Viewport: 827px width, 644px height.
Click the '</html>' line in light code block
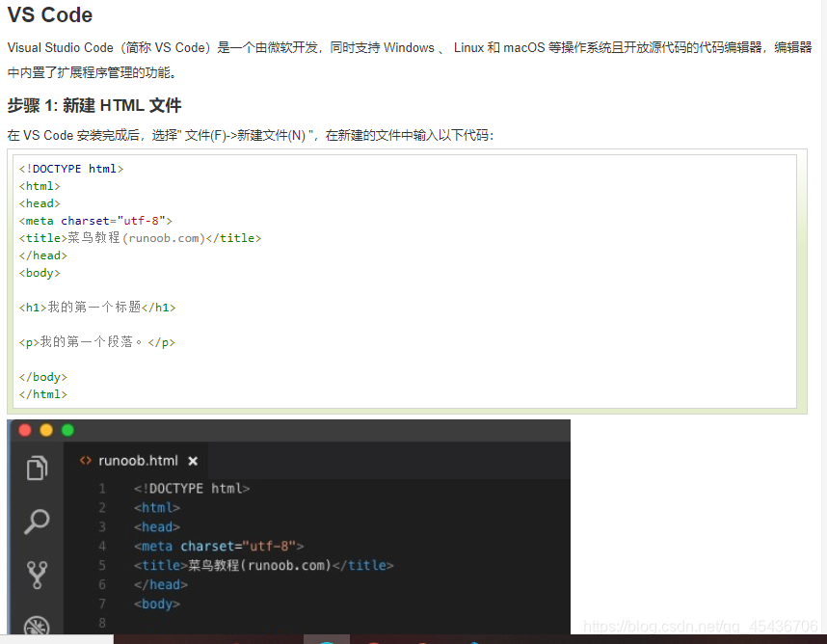point(43,394)
